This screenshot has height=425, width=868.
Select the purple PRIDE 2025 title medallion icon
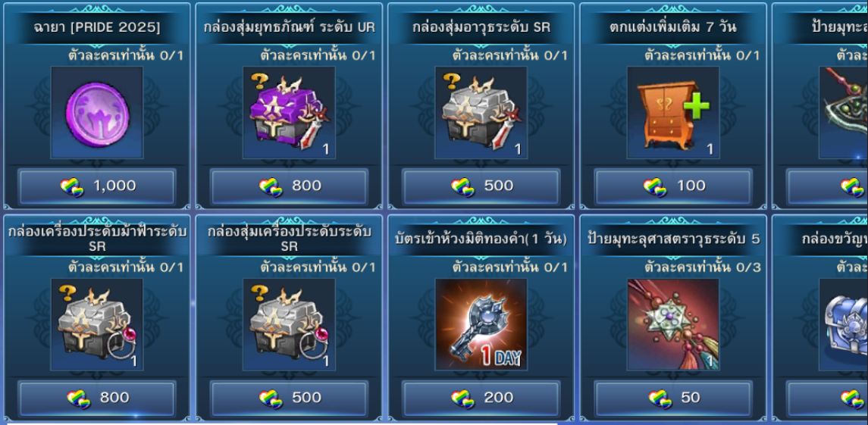[97, 112]
